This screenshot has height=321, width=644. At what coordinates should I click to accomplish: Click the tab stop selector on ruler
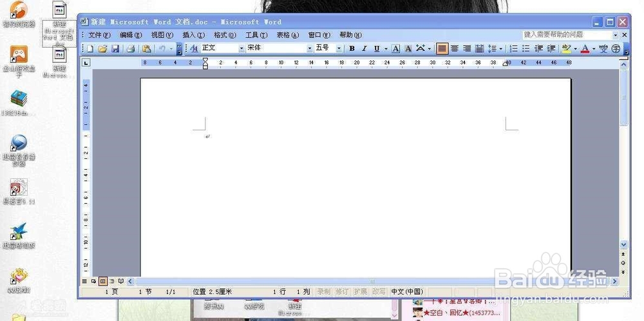click(x=86, y=63)
